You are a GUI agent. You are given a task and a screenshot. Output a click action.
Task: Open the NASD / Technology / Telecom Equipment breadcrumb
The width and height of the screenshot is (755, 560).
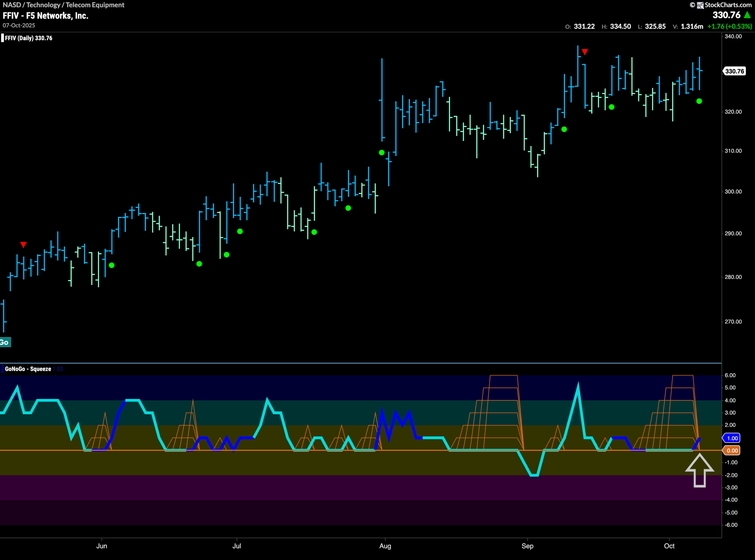click(x=63, y=5)
